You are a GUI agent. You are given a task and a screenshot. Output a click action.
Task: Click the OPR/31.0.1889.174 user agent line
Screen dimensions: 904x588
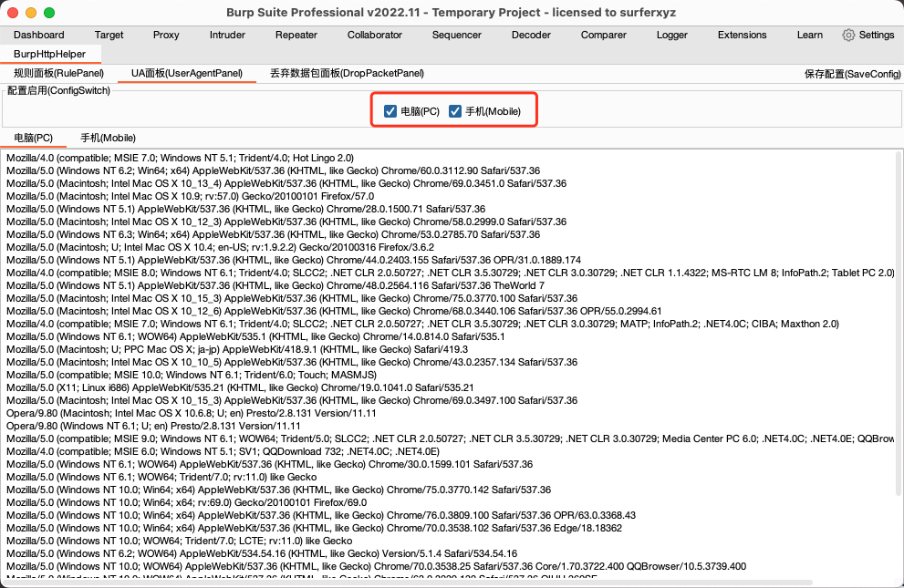[294, 260]
